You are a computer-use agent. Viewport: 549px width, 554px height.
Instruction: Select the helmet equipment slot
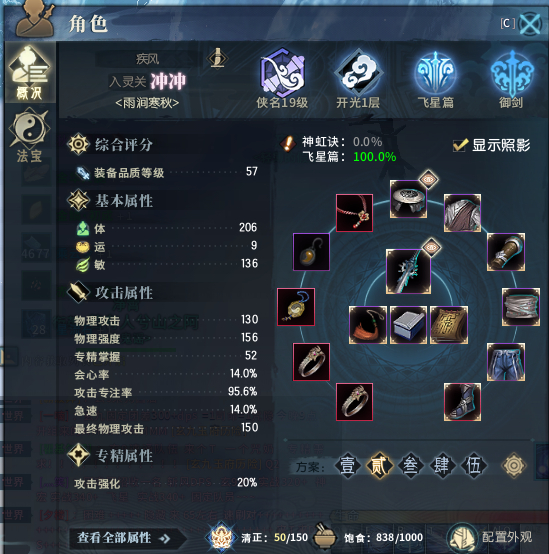point(408,199)
